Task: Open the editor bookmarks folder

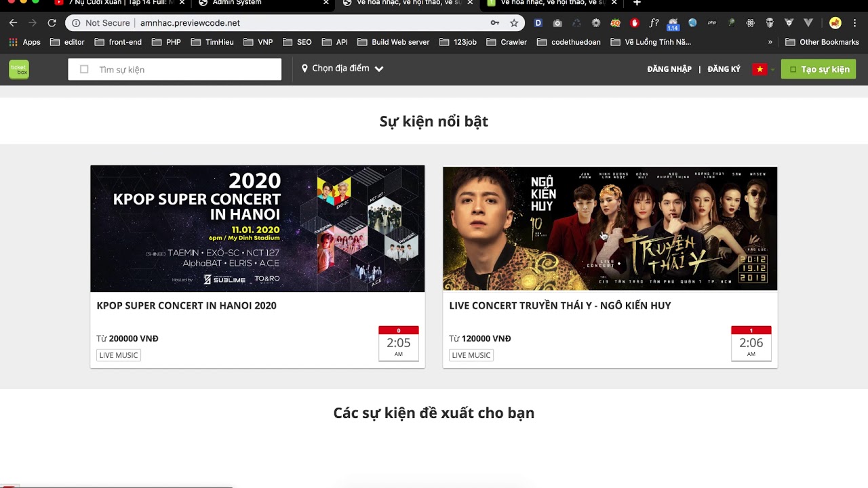Action: pyautogui.click(x=66, y=42)
